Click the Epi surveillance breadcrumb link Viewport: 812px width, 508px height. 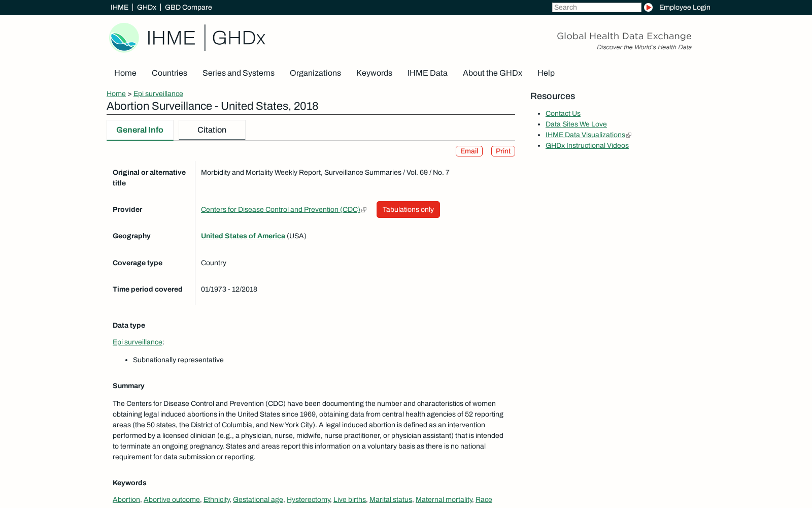click(158, 94)
